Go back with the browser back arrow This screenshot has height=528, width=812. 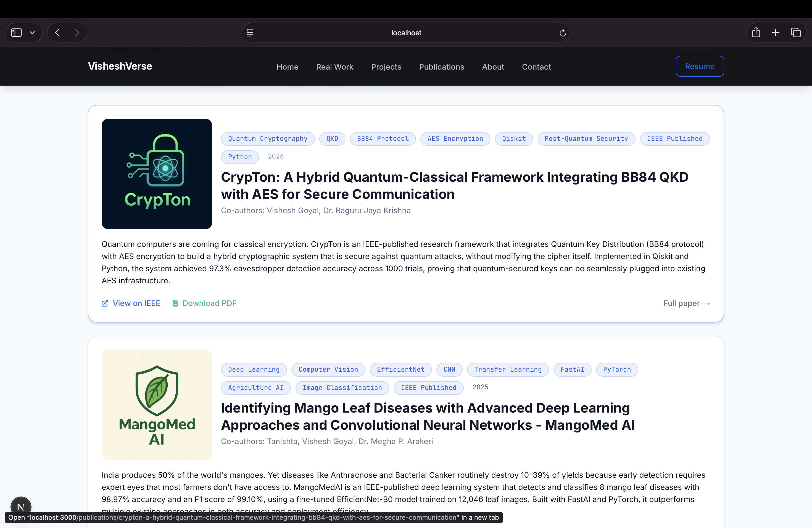pos(57,33)
